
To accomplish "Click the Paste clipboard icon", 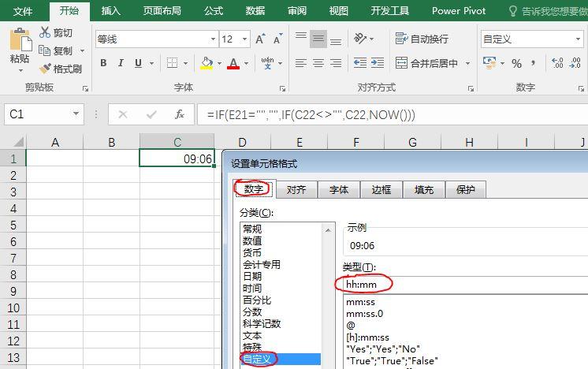I will 20,39.
